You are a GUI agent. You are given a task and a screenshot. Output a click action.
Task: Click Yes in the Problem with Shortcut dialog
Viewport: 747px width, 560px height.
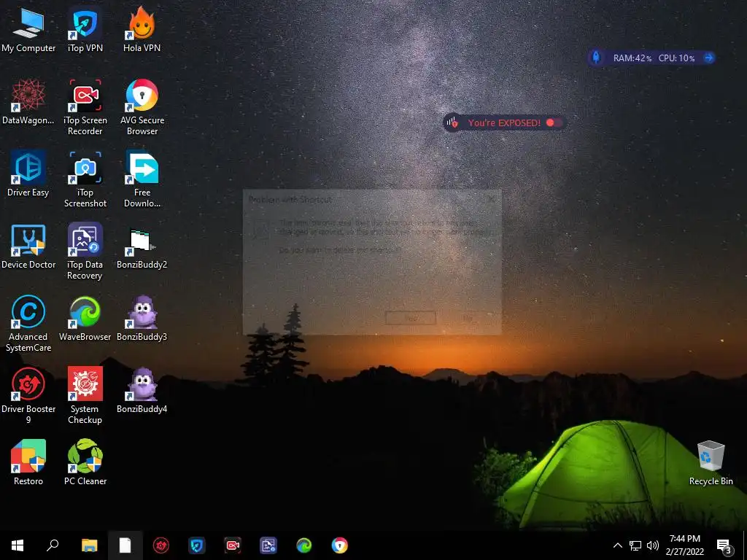click(x=411, y=318)
